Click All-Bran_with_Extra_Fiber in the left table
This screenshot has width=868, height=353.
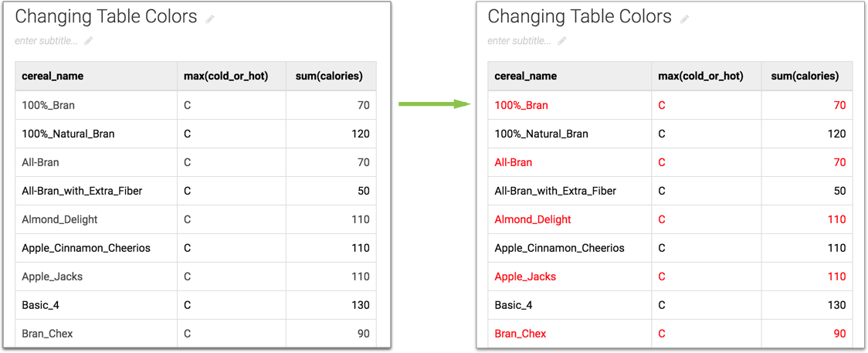pyautogui.click(x=82, y=191)
